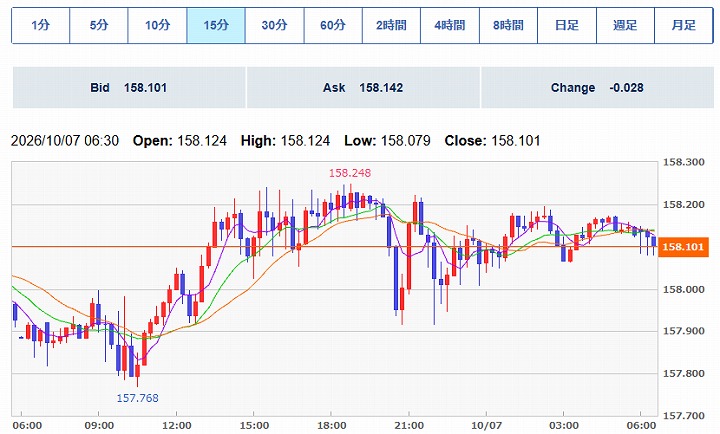This screenshot has width=720, height=434.
Task: Switch chart to 30分 interval
Action: [x=275, y=25]
